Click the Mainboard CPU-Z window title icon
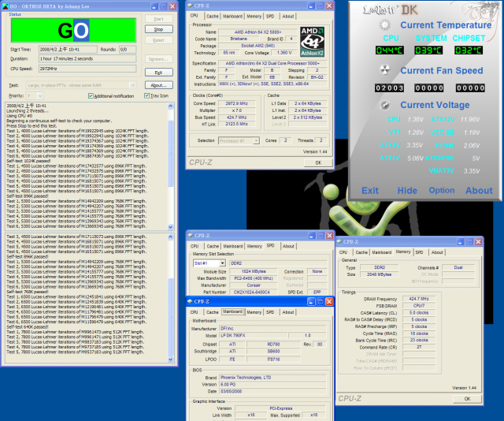This screenshot has width=504, height=421. click(x=190, y=302)
